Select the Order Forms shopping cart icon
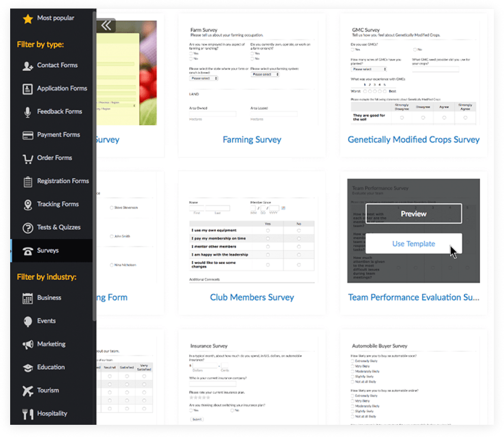Screen dimensions: 504x437 (28, 159)
